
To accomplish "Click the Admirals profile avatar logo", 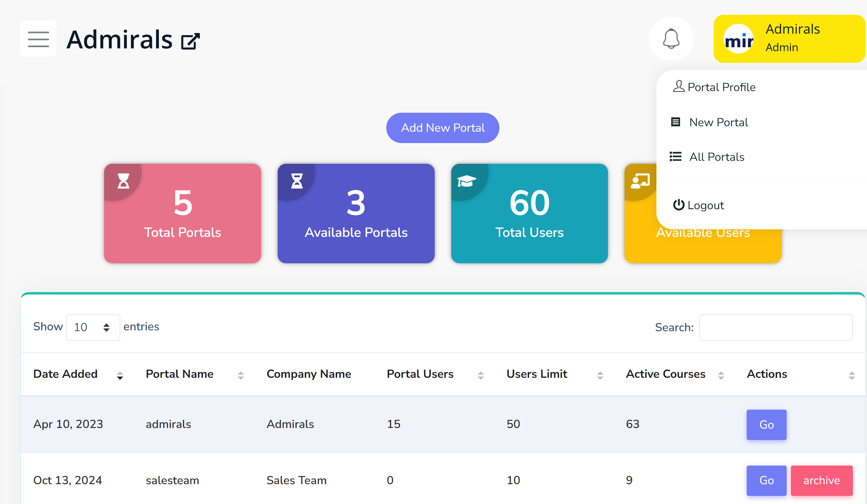I will coord(738,39).
